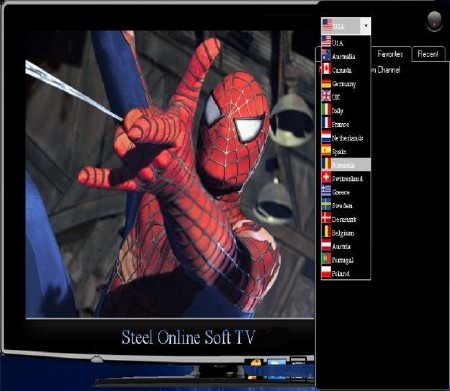Image resolution: width=450 pixels, height=391 pixels.
Task: Choose USA from the country list
Action: pyautogui.click(x=346, y=43)
